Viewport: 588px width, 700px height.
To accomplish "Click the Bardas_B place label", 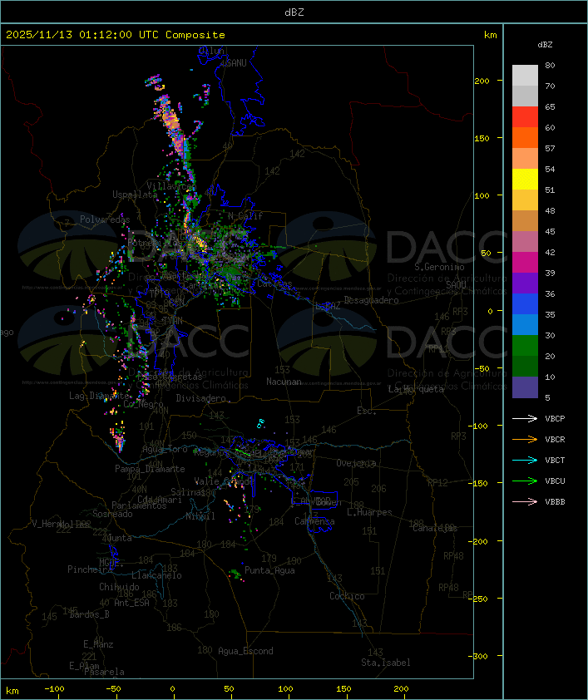I will 89,614.
